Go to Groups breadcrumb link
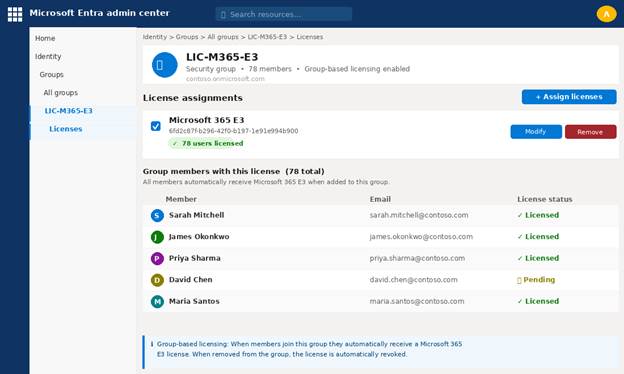624x374 pixels. tap(187, 37)
